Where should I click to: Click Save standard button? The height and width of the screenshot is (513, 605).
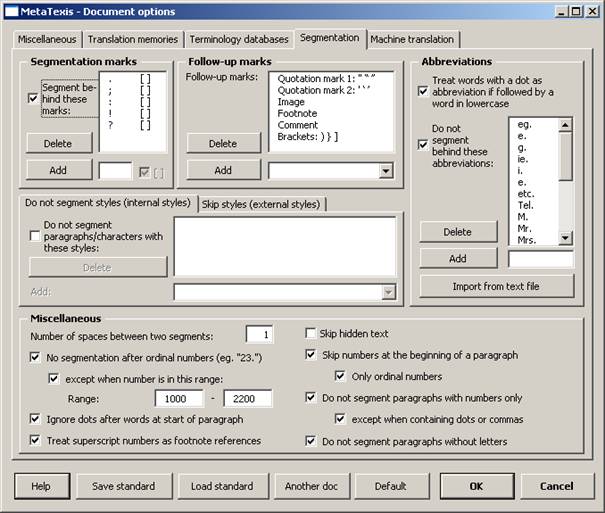124,486
